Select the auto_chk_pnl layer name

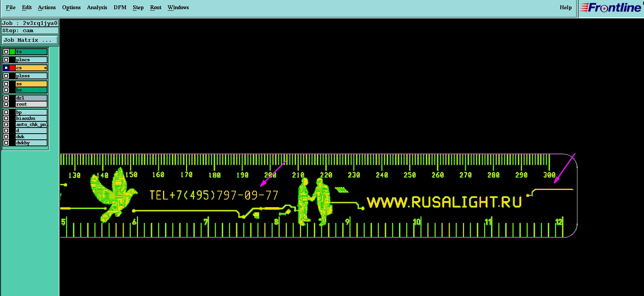[x=31, y=124]
